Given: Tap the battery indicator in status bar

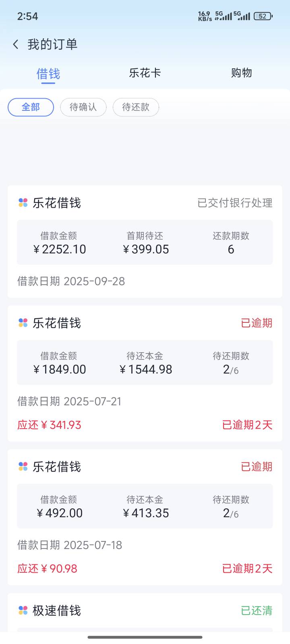Looking at the screenshot, I should [263, 16].
